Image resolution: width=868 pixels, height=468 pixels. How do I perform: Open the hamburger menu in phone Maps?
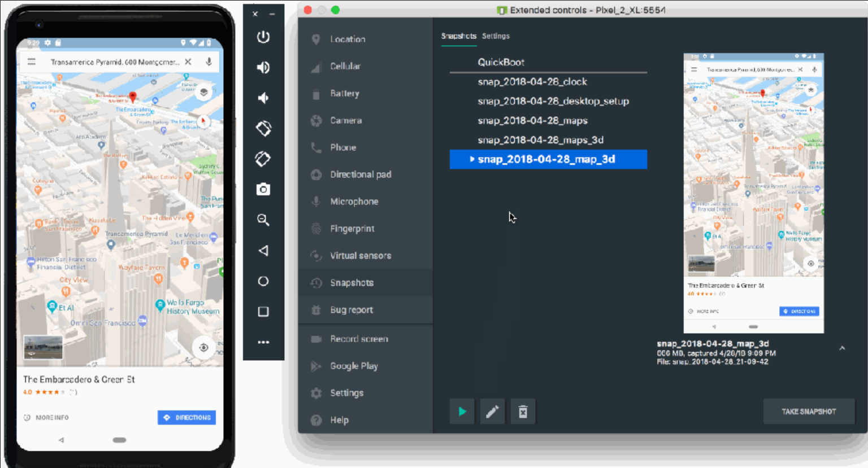32,62
